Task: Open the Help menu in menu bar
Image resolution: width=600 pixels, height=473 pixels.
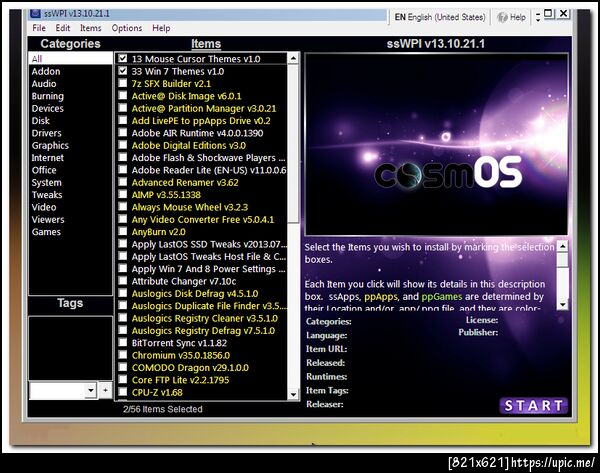Action: (x=161, y=28)
